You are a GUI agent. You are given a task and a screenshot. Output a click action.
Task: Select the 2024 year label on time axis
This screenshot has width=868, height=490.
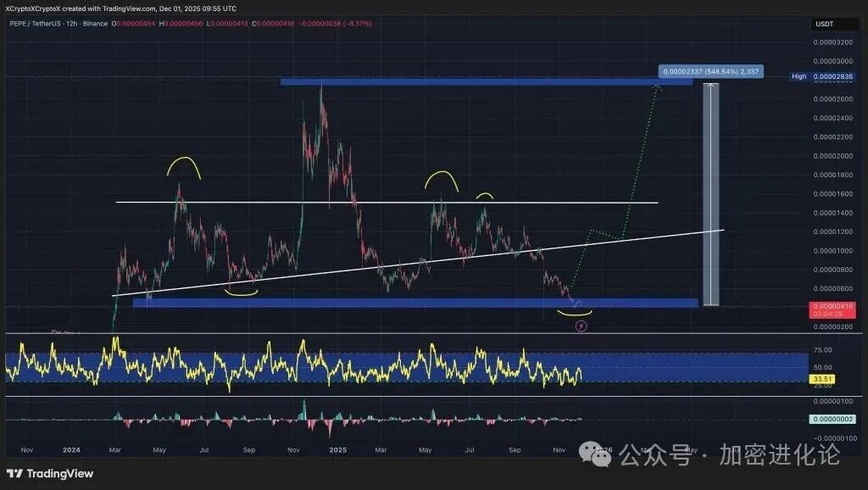coord(71,451)
